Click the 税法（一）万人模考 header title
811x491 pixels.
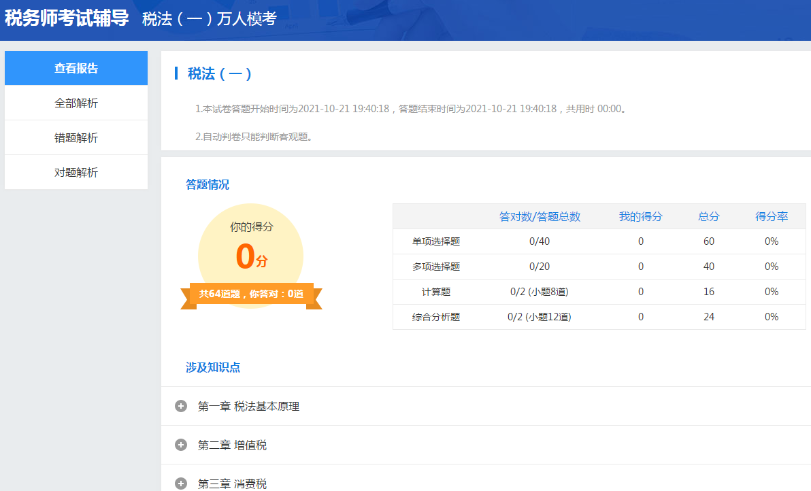click(209, 19)
